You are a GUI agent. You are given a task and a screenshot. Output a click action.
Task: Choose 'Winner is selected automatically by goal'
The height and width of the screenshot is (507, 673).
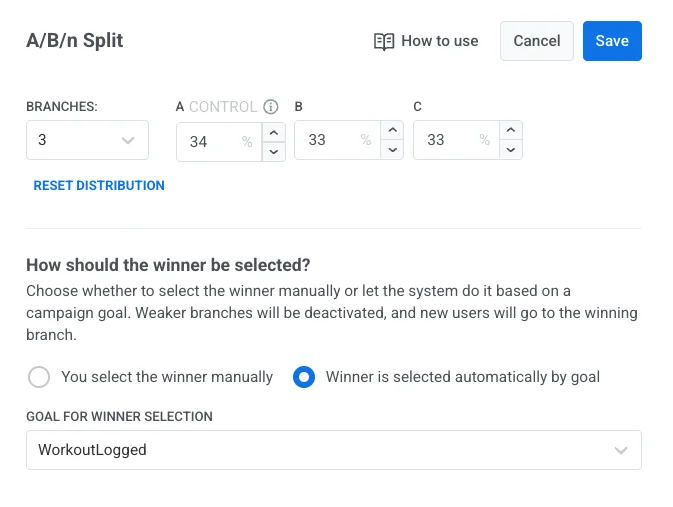click(x=306, y=377)
